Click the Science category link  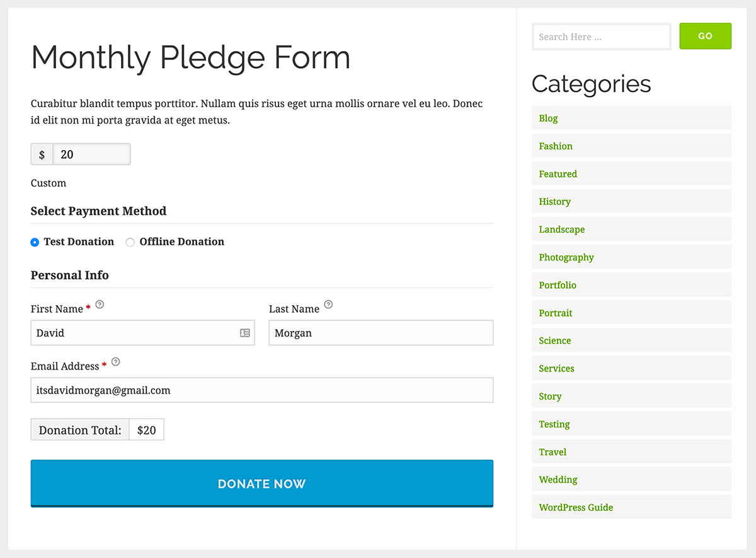coord(555,340)
